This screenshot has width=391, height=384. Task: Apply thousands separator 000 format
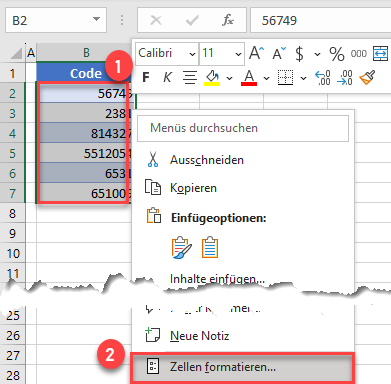click(358, 54)
